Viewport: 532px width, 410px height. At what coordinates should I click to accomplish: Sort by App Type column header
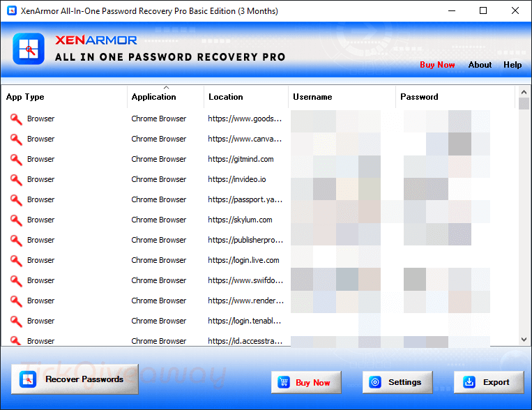click(64, 97)
